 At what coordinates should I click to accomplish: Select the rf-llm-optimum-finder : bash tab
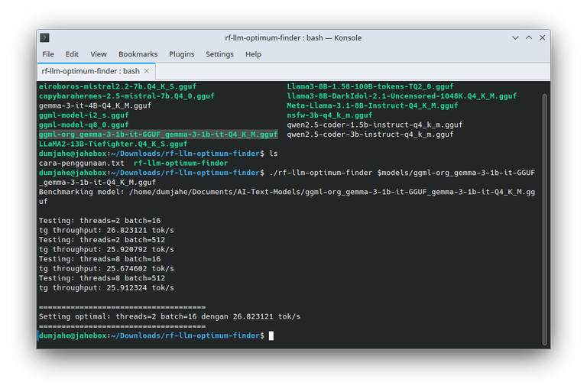pyautogui.click(x=90, y=71)
